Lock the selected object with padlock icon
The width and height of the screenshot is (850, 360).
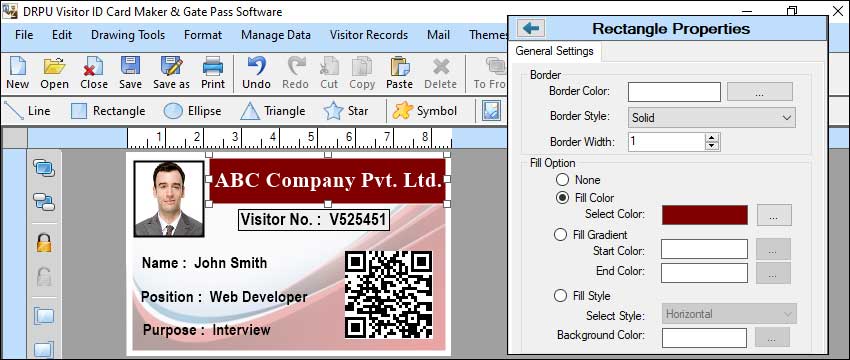(x=44, y=242)
